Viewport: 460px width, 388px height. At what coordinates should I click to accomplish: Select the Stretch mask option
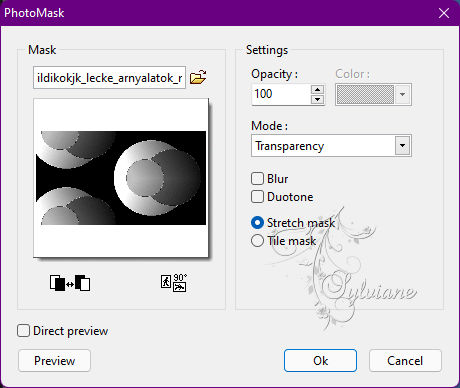point(257,223)
